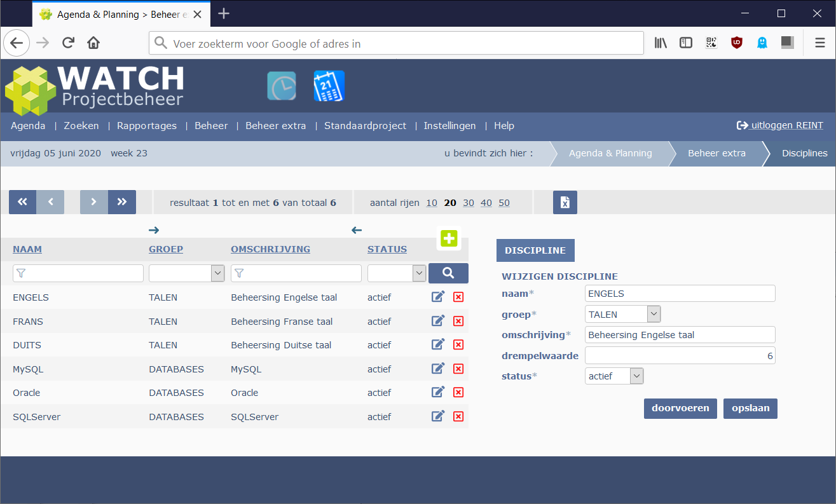Edit the DUITS row
Viewport: 836px width, 504px height.
tap(438, 344)
